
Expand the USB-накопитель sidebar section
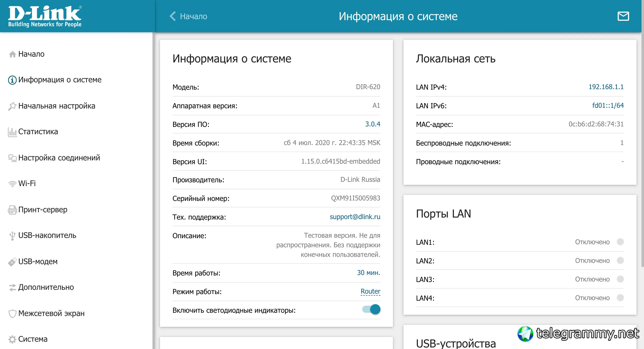[x=47, y=235]
